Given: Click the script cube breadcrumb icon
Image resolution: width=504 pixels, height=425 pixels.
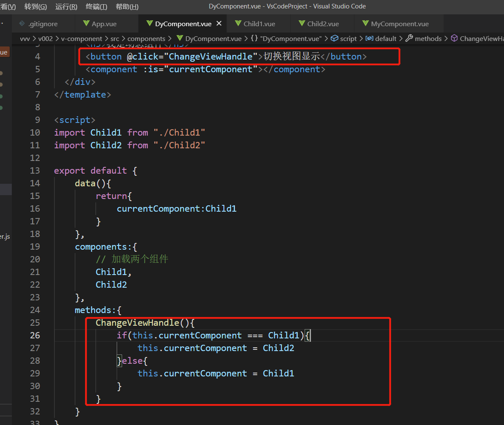Looking at the screenshot, I should coord(334,38).
